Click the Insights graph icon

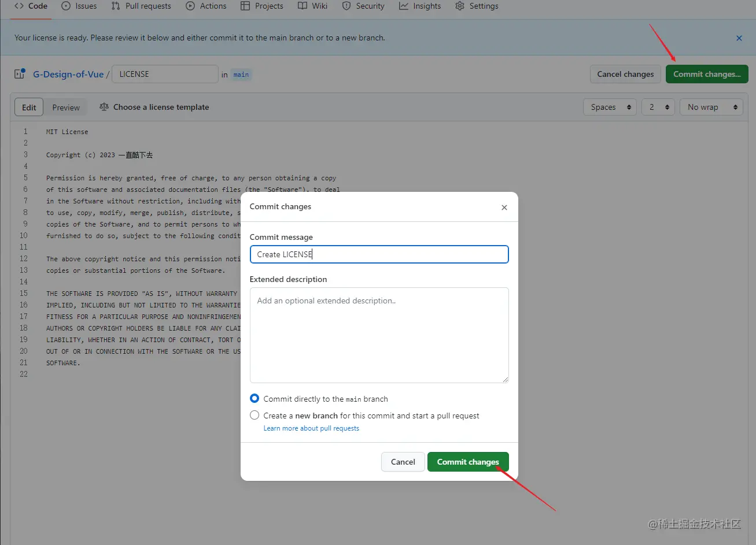click(404, 6)
